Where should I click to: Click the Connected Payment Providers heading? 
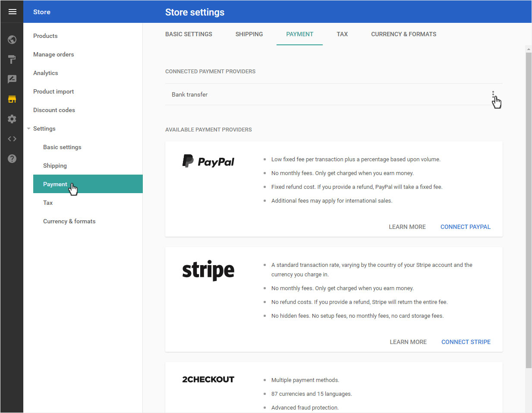[210, 71]
